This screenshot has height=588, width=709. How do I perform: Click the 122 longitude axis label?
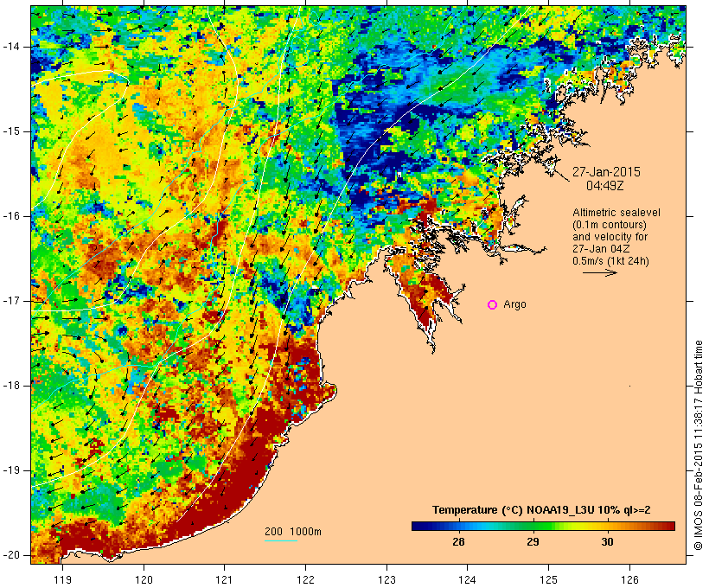(x=306, y=580)
